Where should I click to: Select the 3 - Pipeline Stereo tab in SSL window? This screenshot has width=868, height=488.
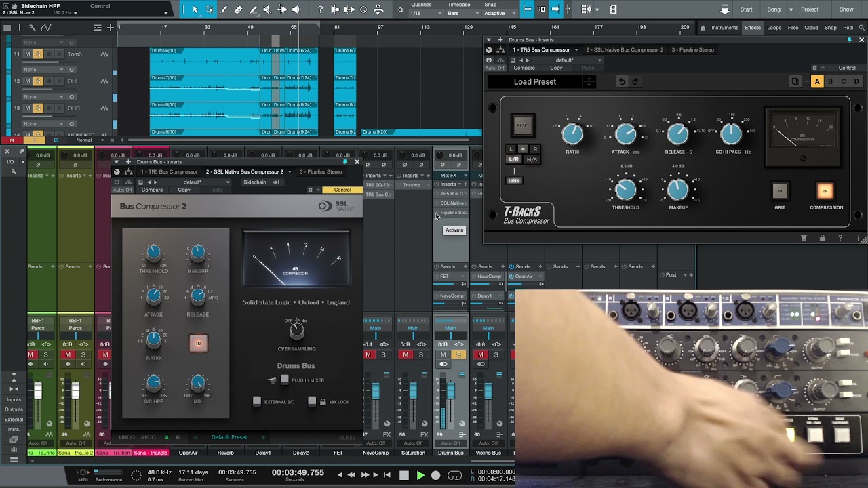[321, 171]
